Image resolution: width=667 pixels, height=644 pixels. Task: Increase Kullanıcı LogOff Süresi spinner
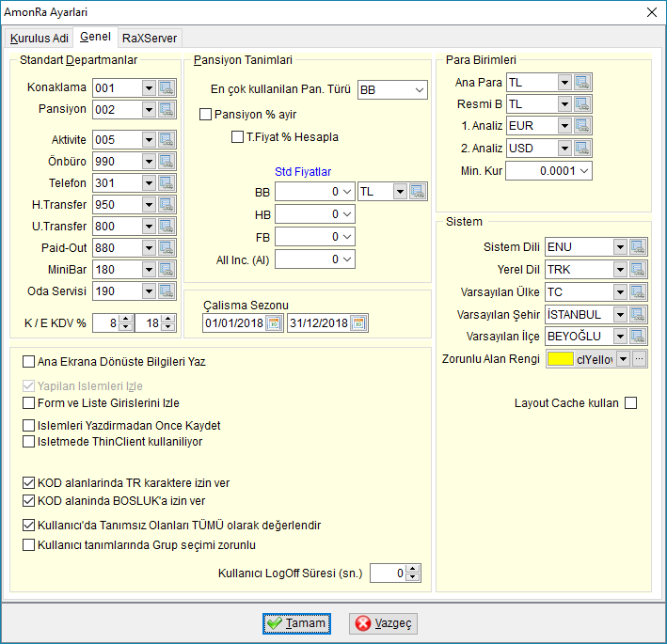click(x=413, y=569)
